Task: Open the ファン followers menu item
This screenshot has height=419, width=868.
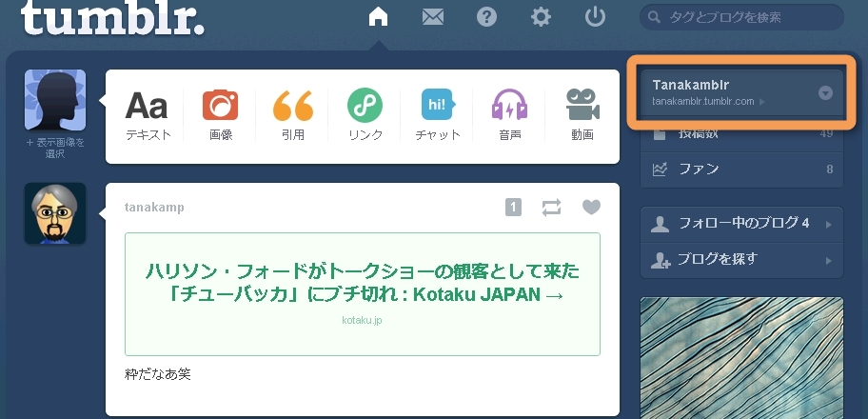Action: coord(741,170)
